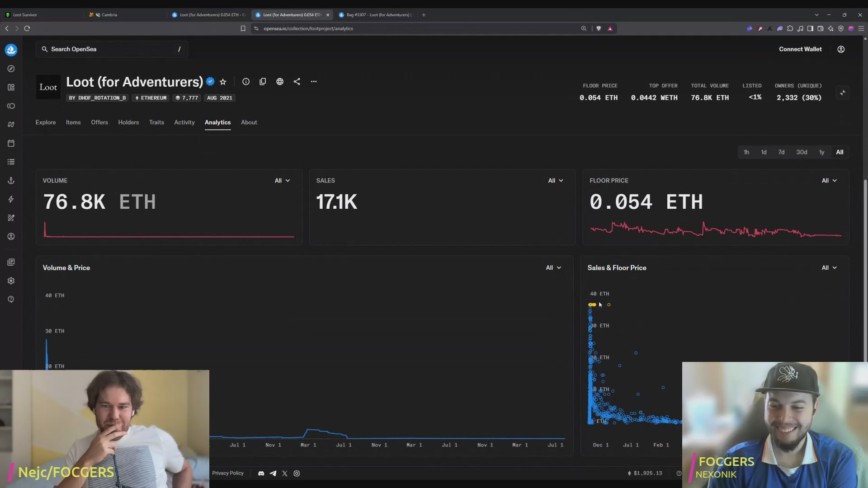Image resolution: width=868 pixels, height=488 pixels.
Task: Select the 1y time range
Action: click(x=821, y=152)
